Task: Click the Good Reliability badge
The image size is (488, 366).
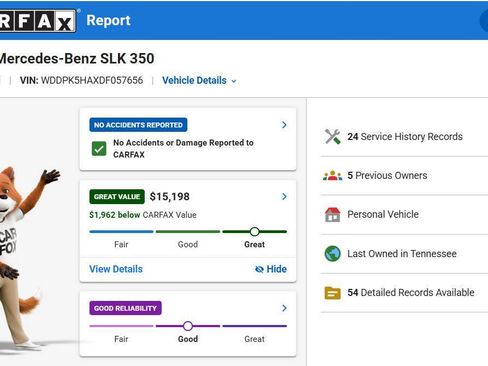Action: 125,308
